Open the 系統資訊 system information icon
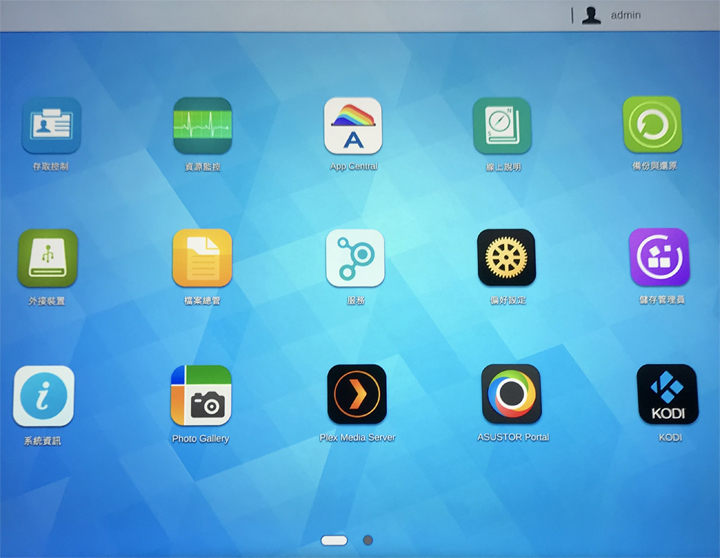The height and width of the screenshot is (558, 720). point(44,396)
